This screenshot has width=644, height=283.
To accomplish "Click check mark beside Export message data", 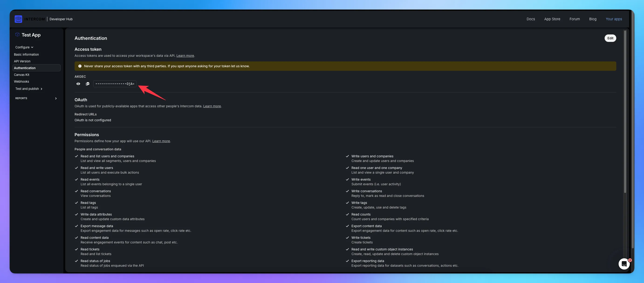I will point(76,226).
